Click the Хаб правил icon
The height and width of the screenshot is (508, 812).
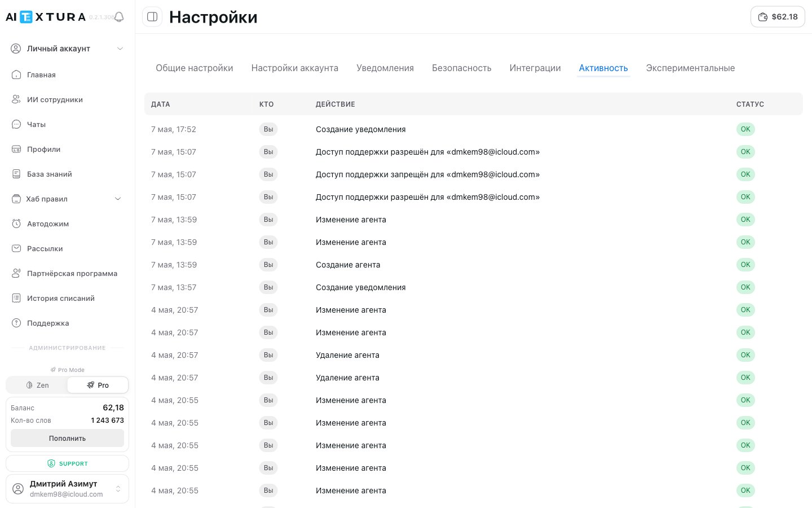click(16, 199)
